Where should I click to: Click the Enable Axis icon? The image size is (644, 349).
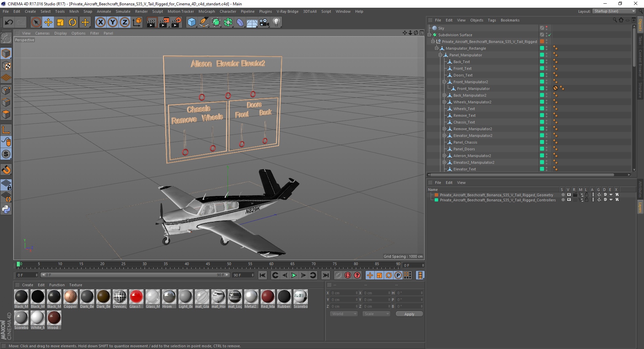(6, 130)
